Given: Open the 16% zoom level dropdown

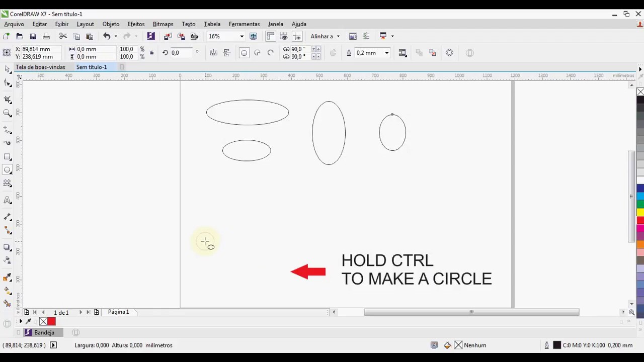Looking at the screenshot, I should pyautogui.click(x=242, y=36).
